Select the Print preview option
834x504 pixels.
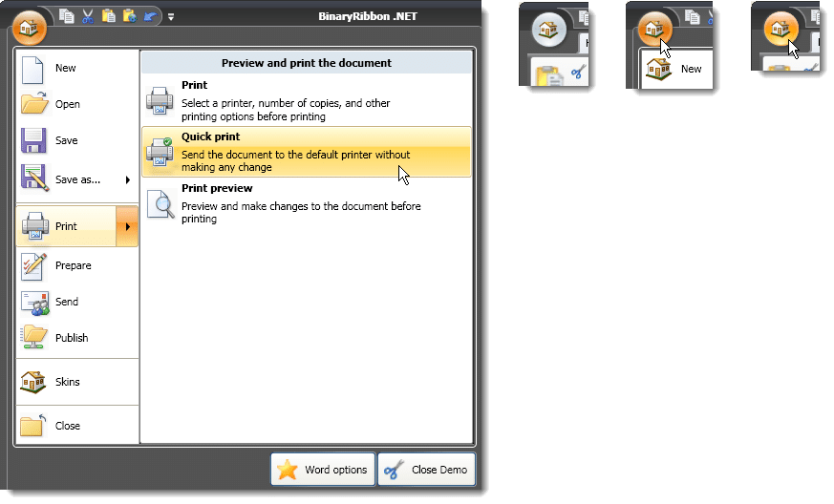pyautogui.click(x=307, y=203)
